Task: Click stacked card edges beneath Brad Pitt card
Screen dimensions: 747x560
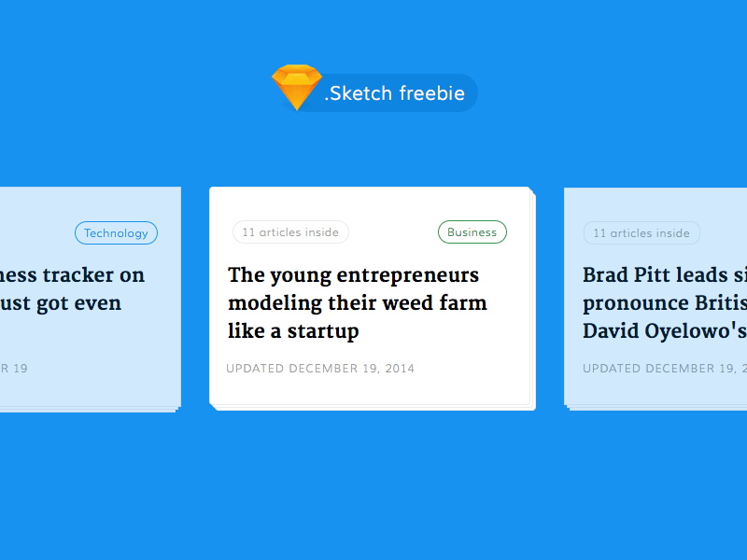Action: (656, 408)
